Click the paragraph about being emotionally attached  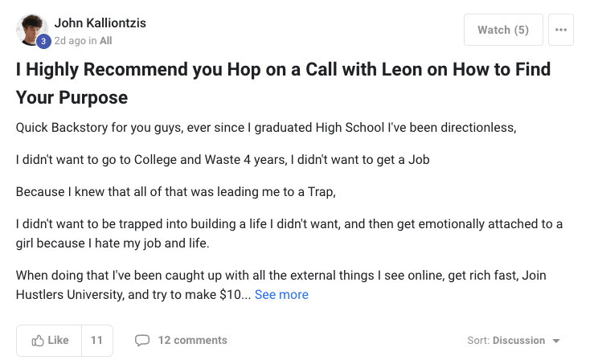pyautogui.click(x=289, y=233)
